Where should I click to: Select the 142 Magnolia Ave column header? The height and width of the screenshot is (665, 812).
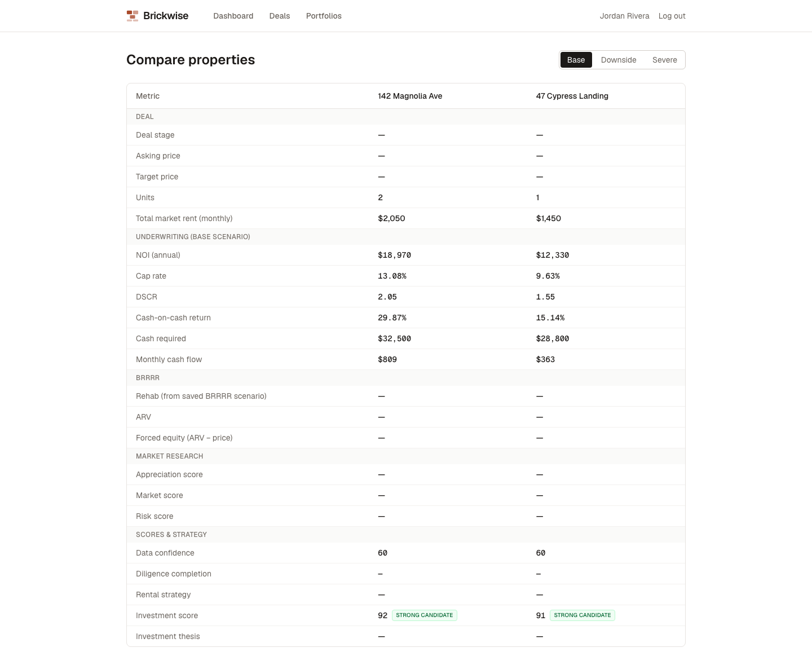tap(410, 96)
